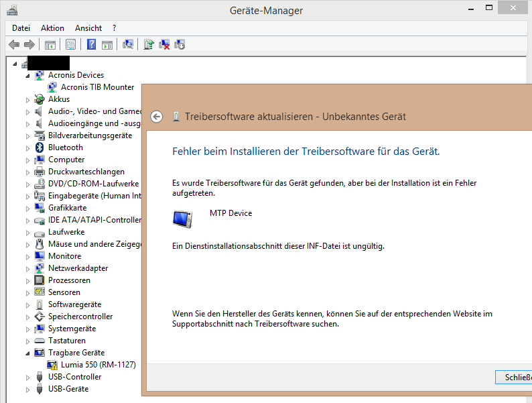
Task: Click the 'Treibersoftware aktualisieren' dialog title
Action: point(295,117)
